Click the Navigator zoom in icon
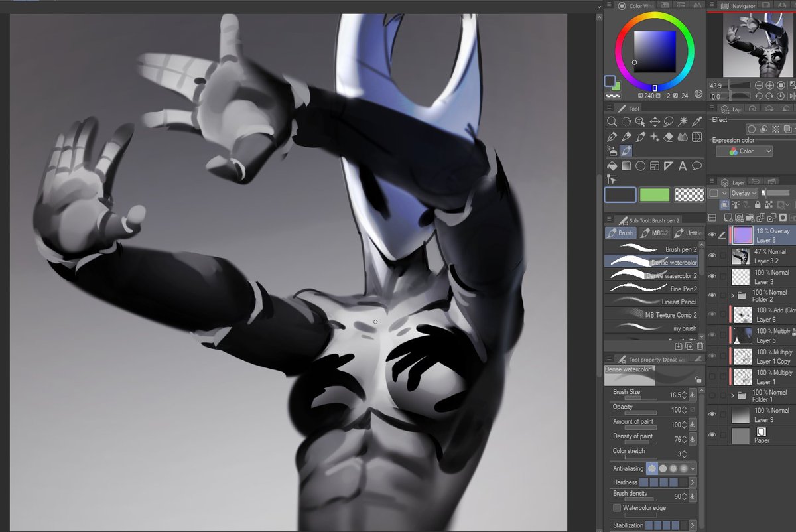 coord(770,86)
